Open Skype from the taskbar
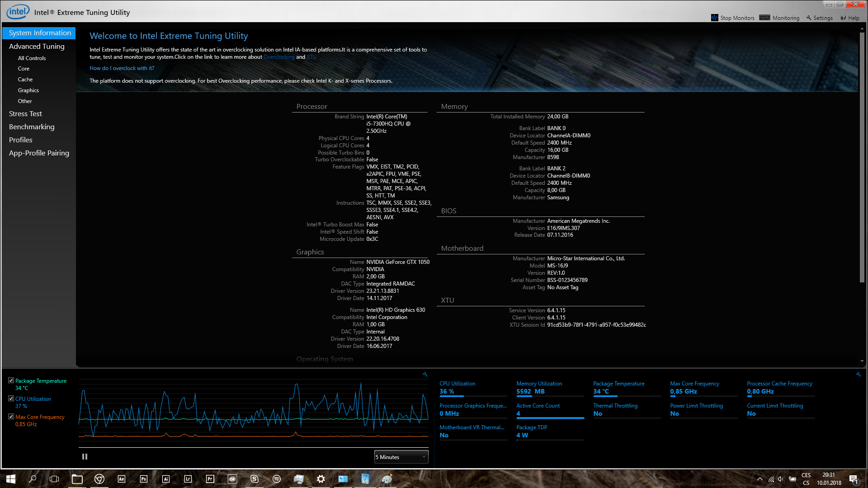Image resolution: width=868 pixels, height=488 pixels. pos(255,479)
